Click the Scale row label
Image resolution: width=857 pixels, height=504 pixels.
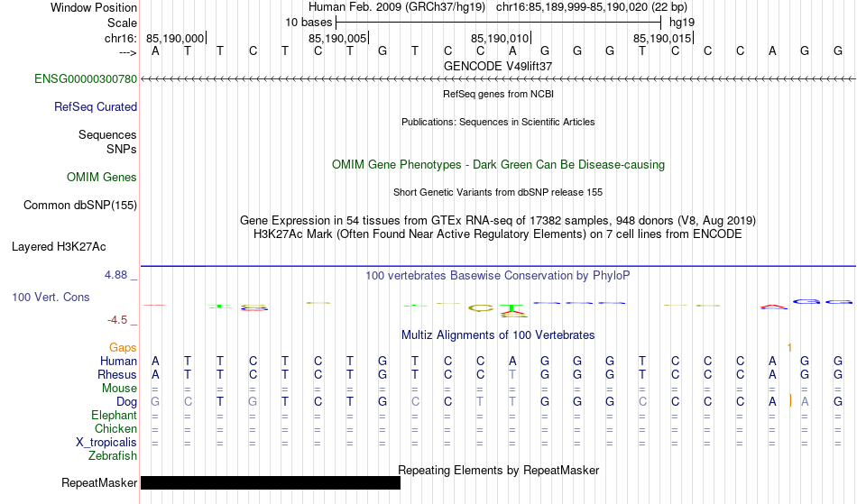(x=122, y=23)
